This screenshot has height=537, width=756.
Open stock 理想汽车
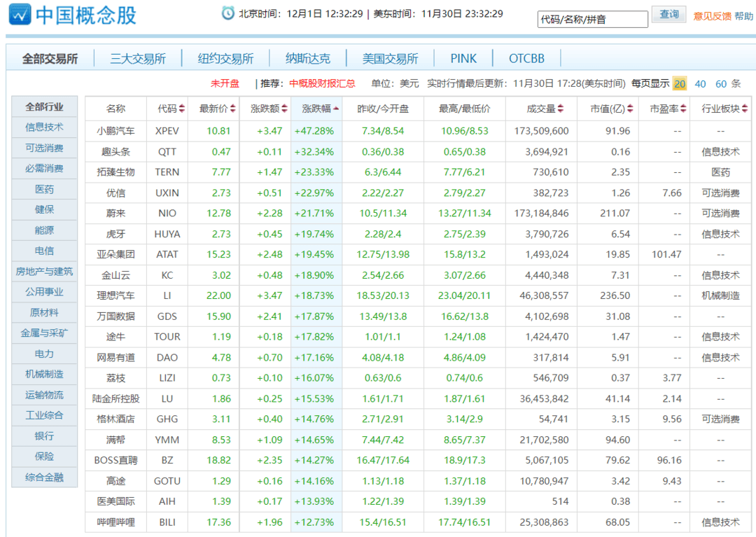pyautogui.click(x=115, y=295)
